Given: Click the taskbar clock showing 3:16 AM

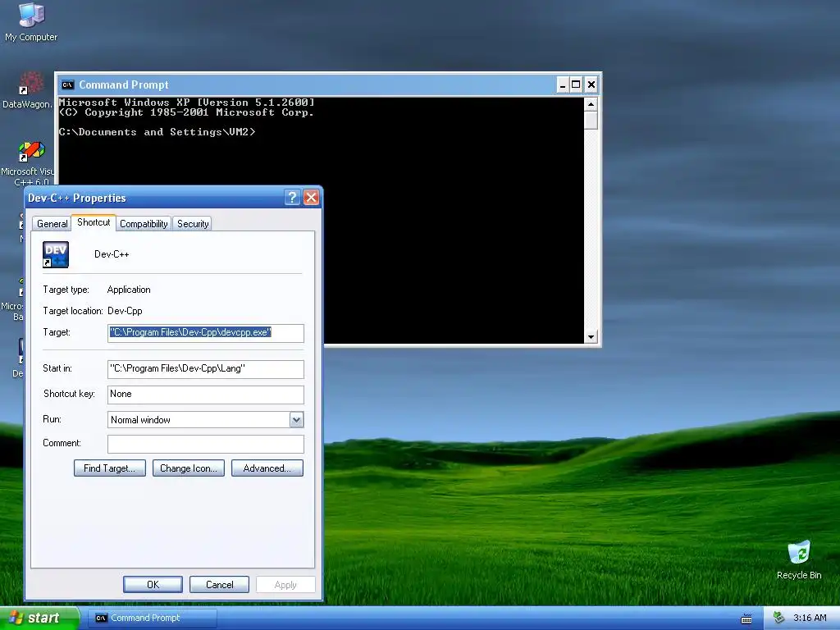Looking at the screenshot, I should pyautogui.click(x=810, y=618).
